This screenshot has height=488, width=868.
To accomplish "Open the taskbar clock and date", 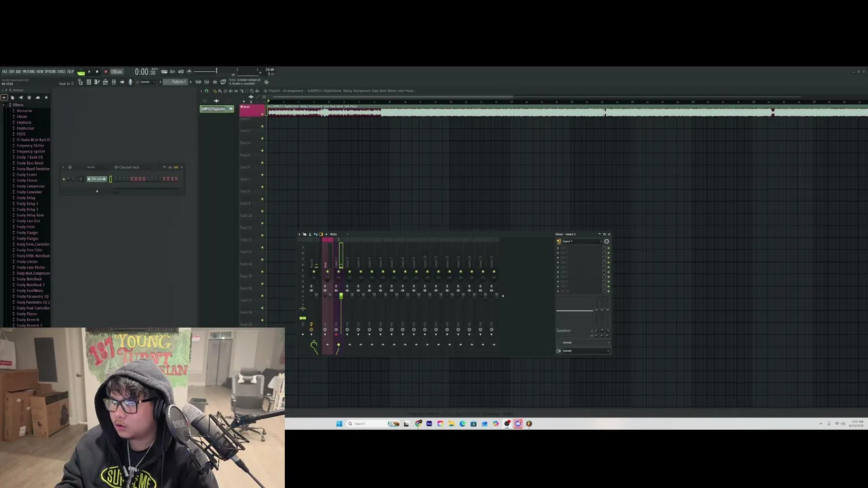I will click(x=857, y=424).
